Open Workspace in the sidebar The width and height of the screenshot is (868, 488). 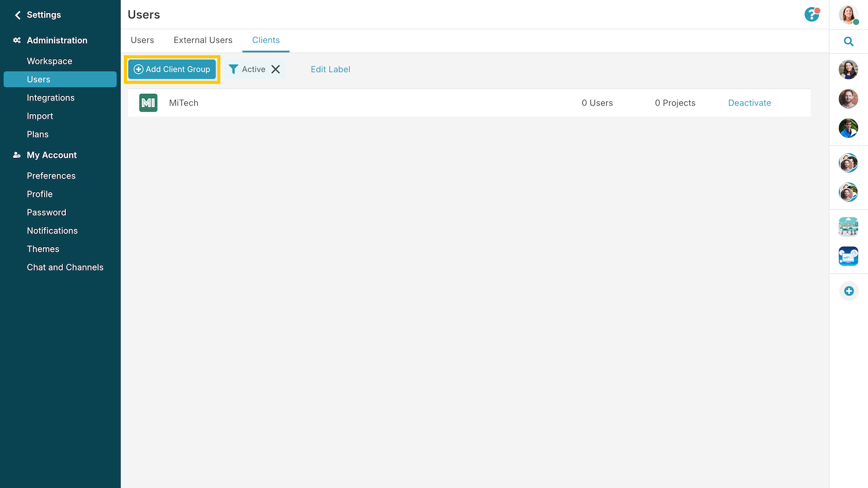(49, 61)
